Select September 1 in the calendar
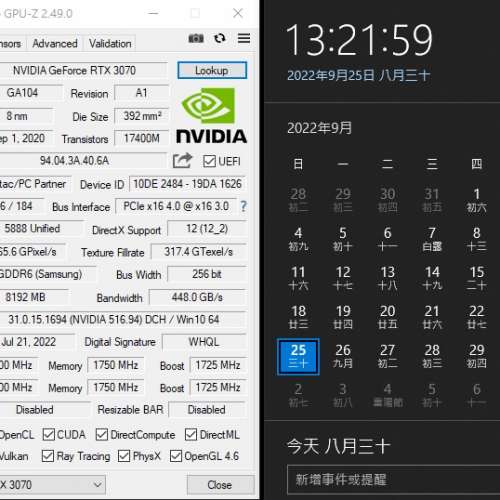 477,200
